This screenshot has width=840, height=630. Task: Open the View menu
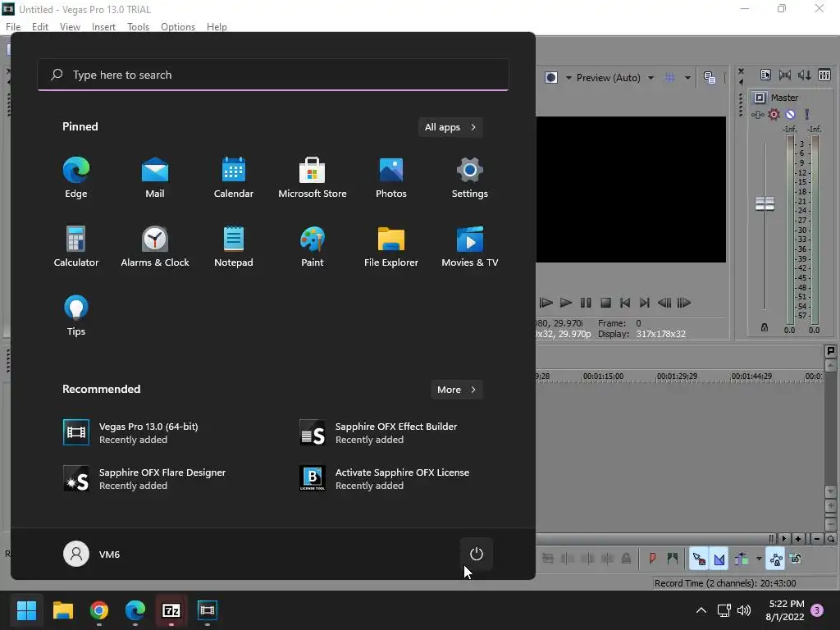tap(70, 27)
